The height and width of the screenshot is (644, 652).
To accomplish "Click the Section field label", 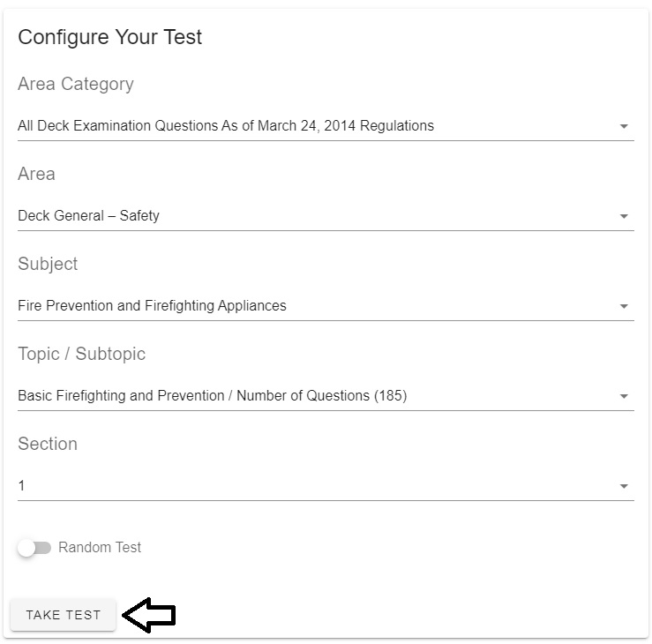I will click(48, 444).
